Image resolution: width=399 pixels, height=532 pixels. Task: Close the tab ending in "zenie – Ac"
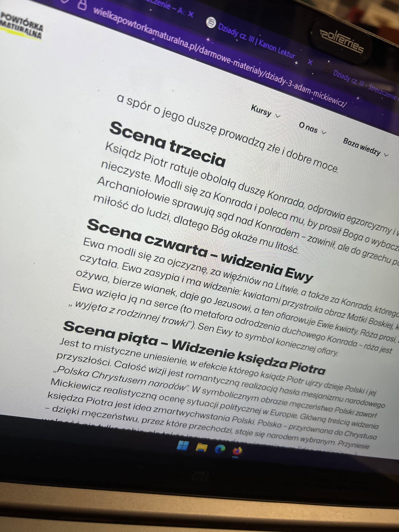click(191, 14)
